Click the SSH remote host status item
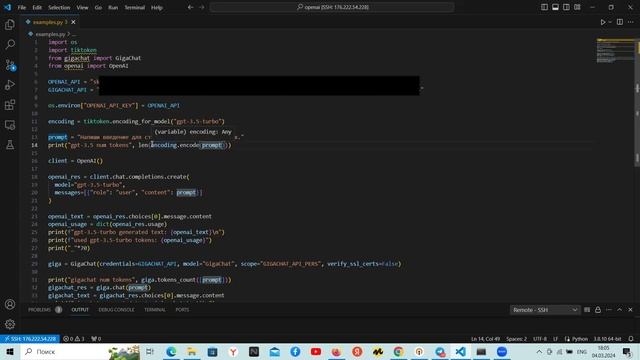This screenshot has width=640, height=360. pyautogui.click(x=30, y=339)
